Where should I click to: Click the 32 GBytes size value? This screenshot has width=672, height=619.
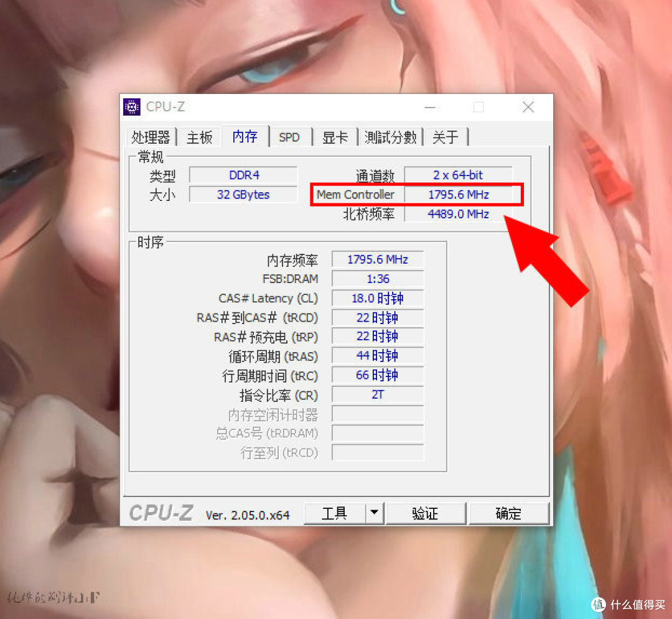(x=243, y=195)
